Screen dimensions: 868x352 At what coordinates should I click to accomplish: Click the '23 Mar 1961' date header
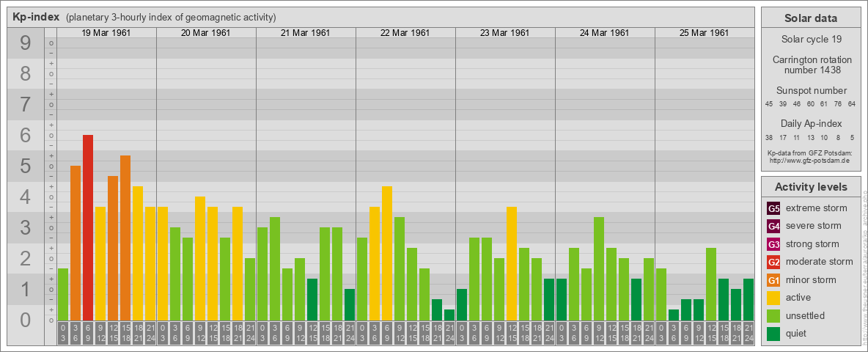505,33
